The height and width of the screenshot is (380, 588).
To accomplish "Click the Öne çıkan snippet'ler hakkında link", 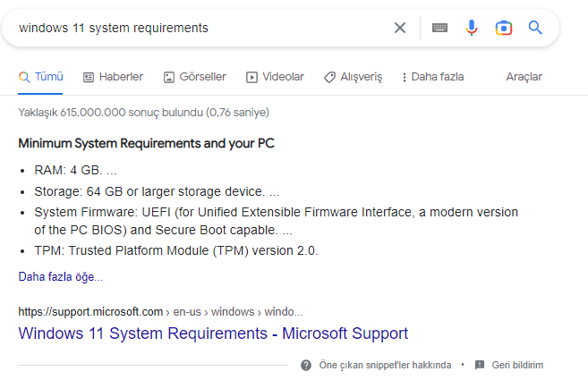I will click(387, 365).
